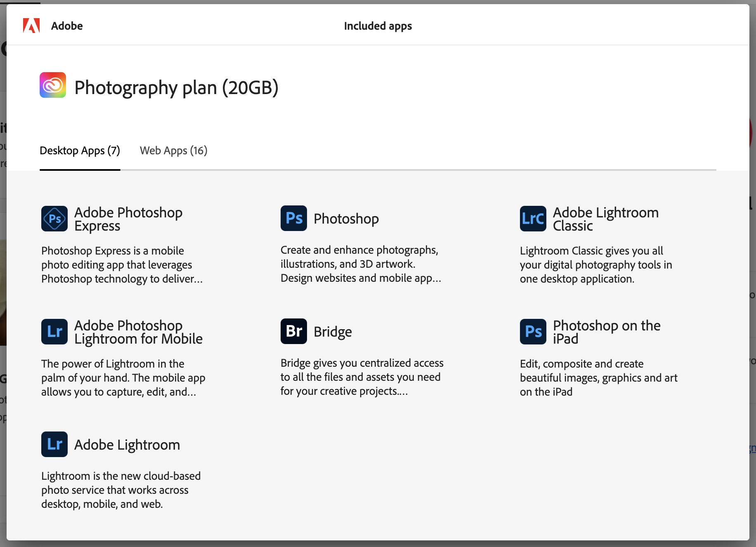Click the Included apps heading
The width and height of the screenshot is (756, 547).
(378, 26)
